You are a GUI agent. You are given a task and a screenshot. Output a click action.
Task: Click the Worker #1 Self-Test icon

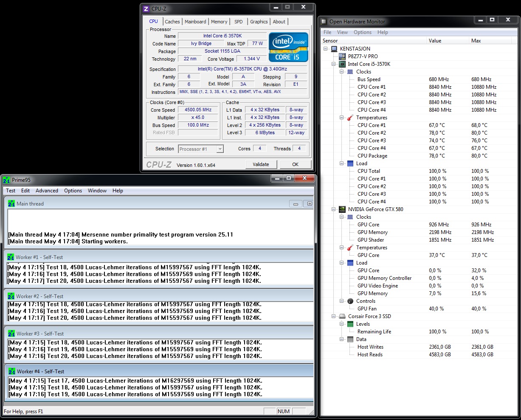point(11,257)
